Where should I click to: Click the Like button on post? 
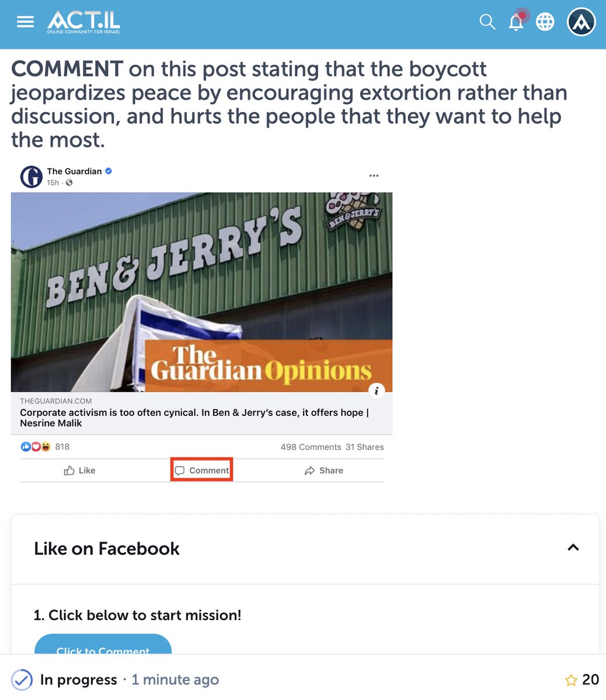[x=79, y=471]
